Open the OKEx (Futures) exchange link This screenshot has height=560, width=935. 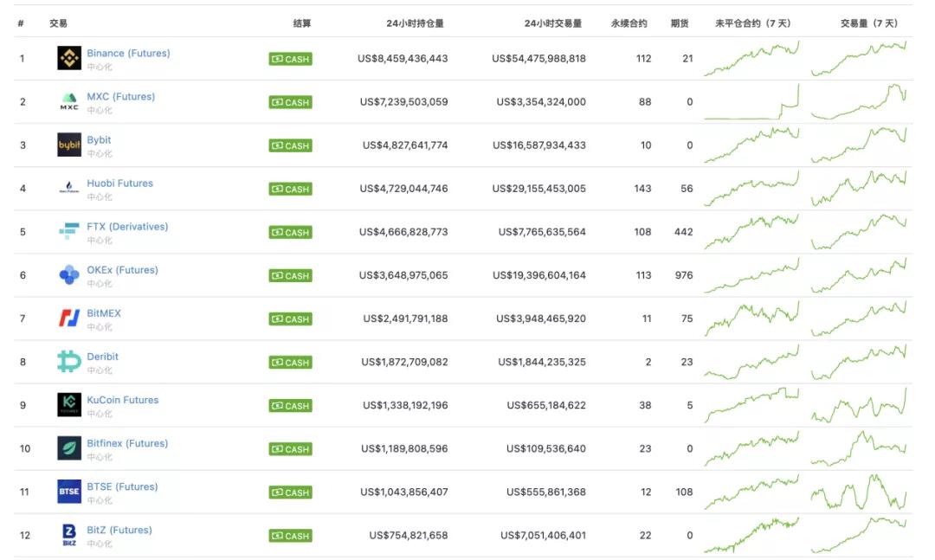tap(122, 270)
